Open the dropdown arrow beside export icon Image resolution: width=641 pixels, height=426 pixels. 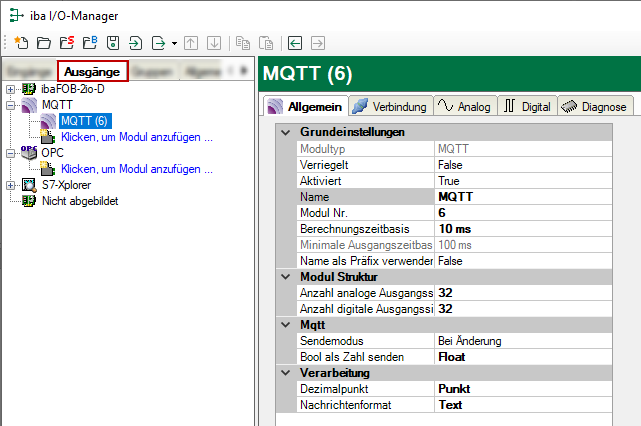point(175,43)
